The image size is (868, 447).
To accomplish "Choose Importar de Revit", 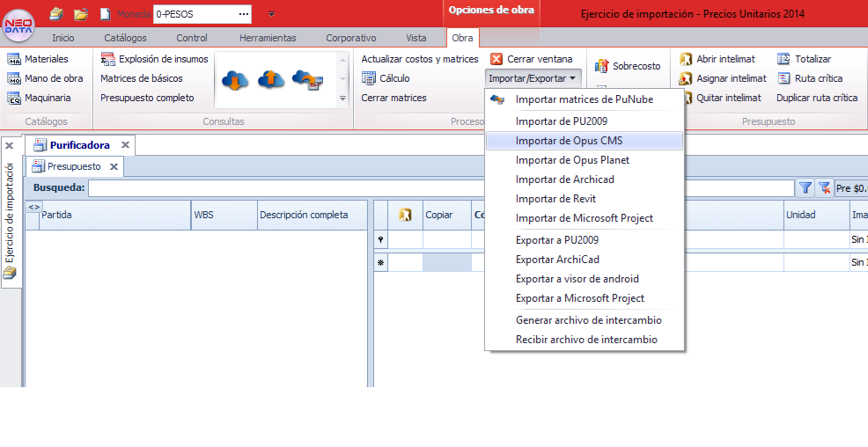I will pyautogui.click(x=584, y=199).
